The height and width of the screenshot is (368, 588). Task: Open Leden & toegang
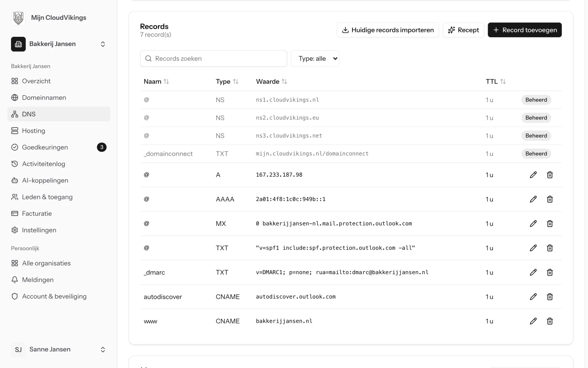pyautogui.click(x=59, y=197)
